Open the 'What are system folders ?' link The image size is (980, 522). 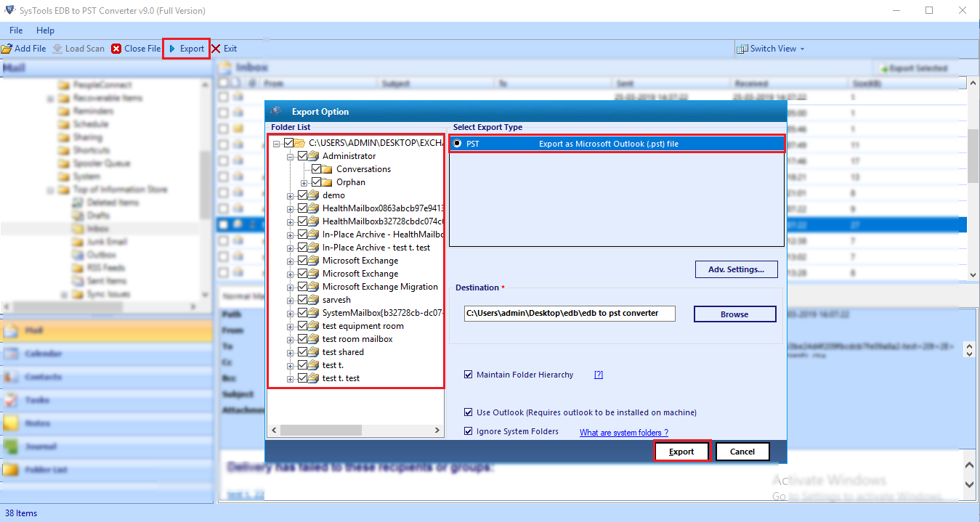click(623, 433)
